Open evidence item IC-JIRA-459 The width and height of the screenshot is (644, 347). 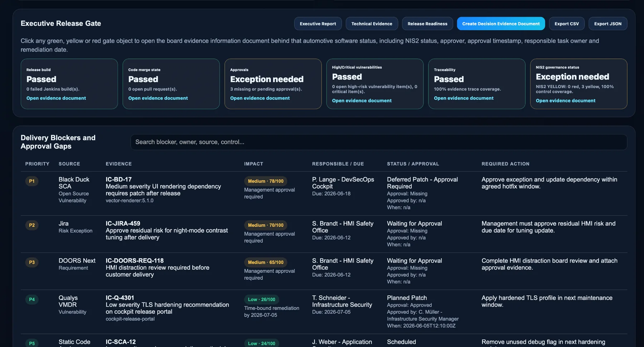[x=123, y=224]
